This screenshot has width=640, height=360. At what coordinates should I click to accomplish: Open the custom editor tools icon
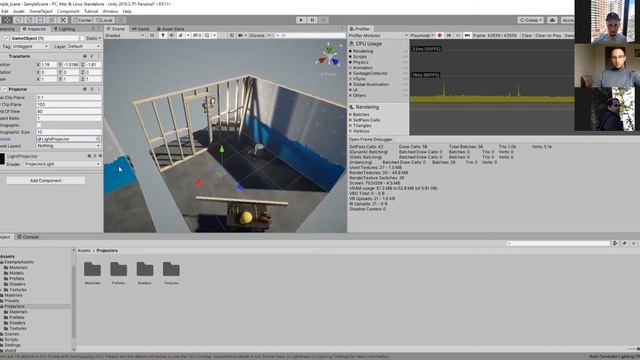pyautogui.click(x=62, y=20)
